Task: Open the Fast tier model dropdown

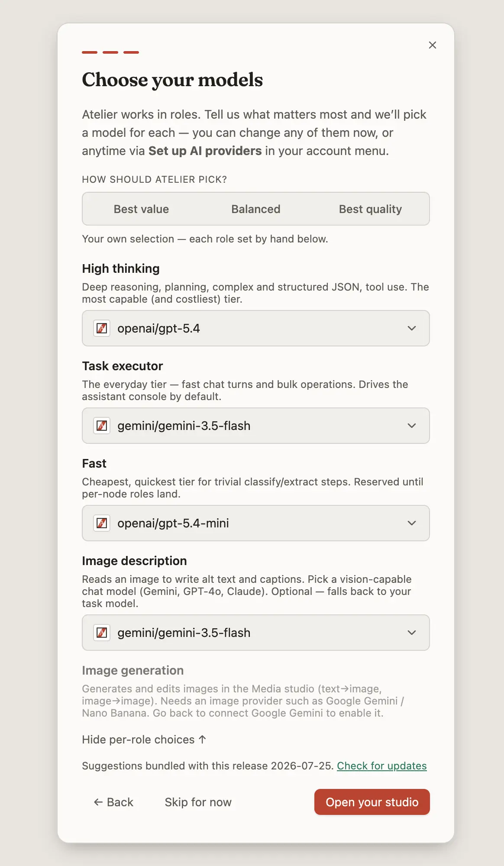Action: tap(256, 523)
